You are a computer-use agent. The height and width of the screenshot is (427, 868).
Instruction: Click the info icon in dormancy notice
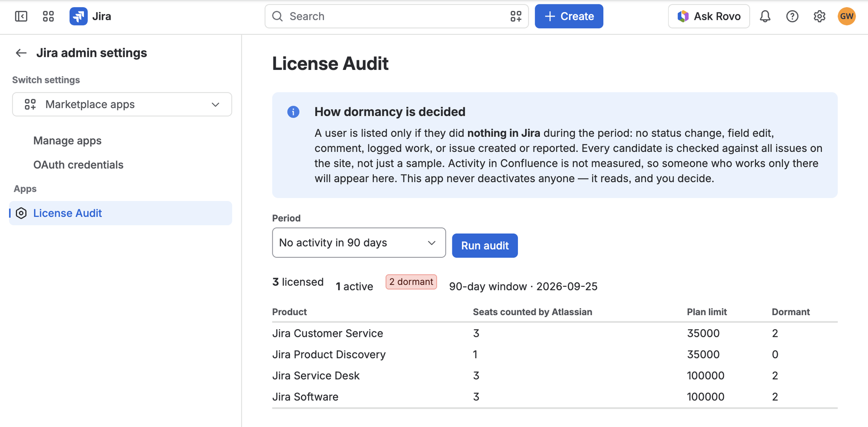pos(293,112)
